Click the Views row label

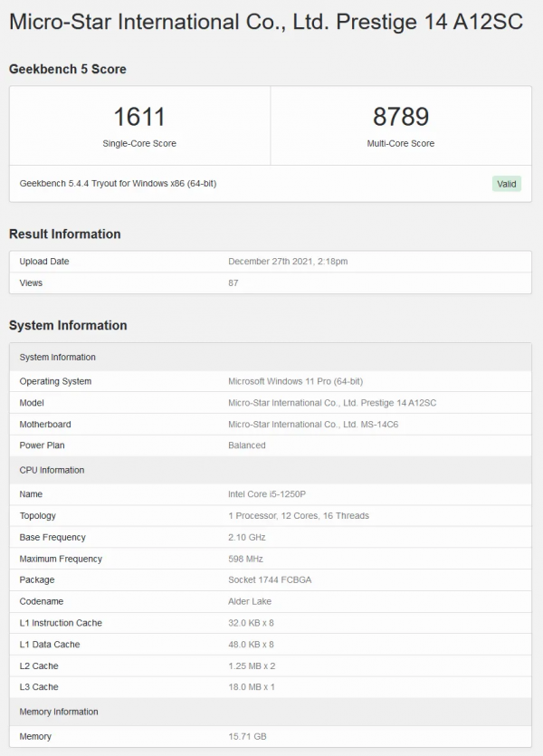[31, 283]
